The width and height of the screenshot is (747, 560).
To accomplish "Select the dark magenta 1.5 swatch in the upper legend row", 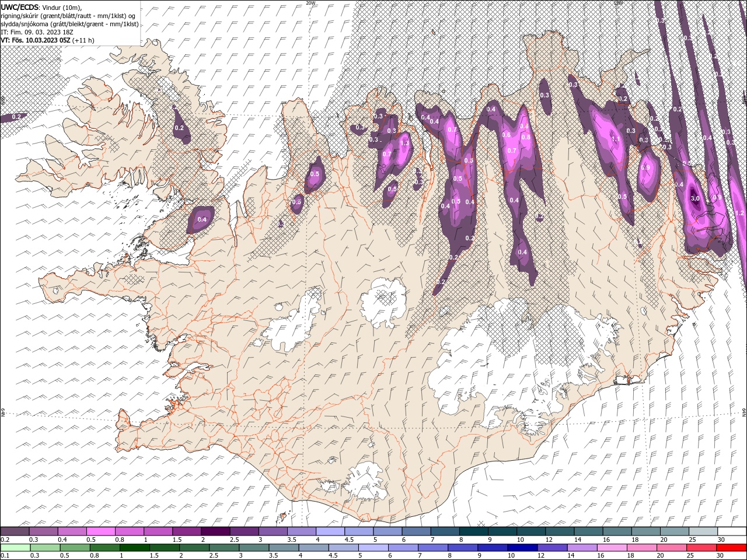I will click(187, 531).
